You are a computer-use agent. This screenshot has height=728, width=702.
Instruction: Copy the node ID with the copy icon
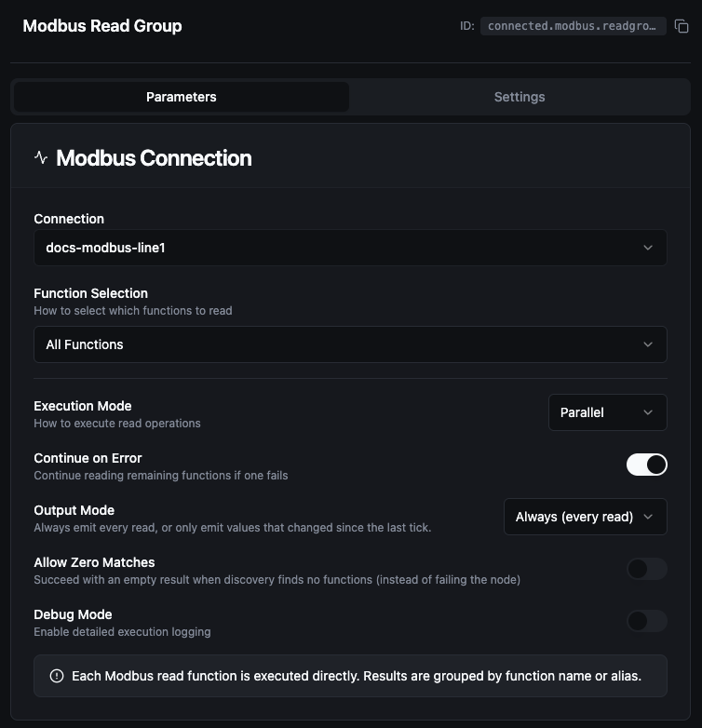pos(682,26)
